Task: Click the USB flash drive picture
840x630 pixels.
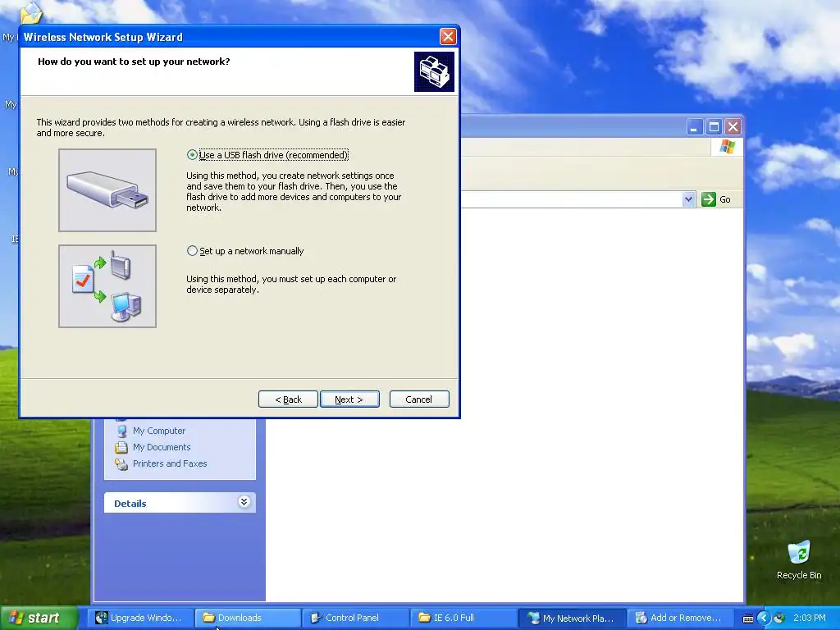Action: click(107, 190)
